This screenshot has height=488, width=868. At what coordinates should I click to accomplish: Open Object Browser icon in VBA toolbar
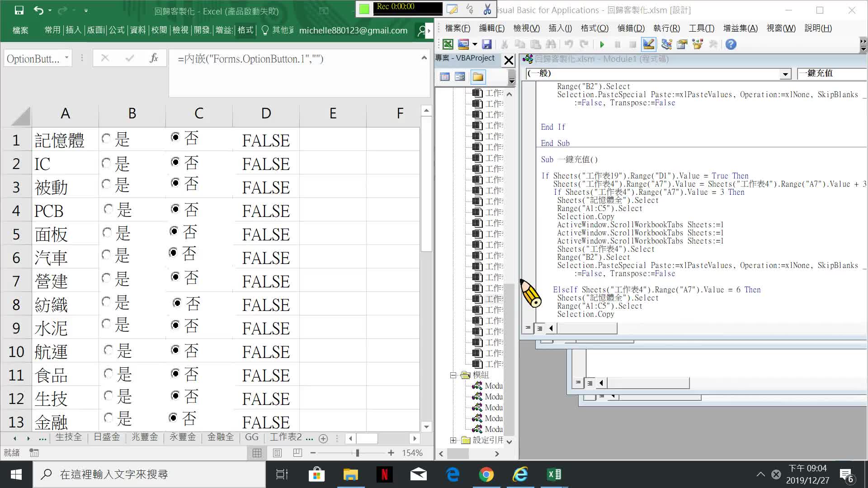[x=698, y=44]
